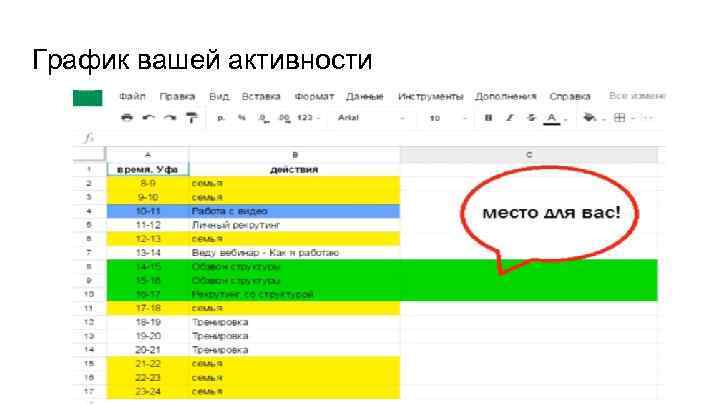This screenshot has width=720, height=405.
Task: Click time cell '20-21'
Action: point(148,350)
